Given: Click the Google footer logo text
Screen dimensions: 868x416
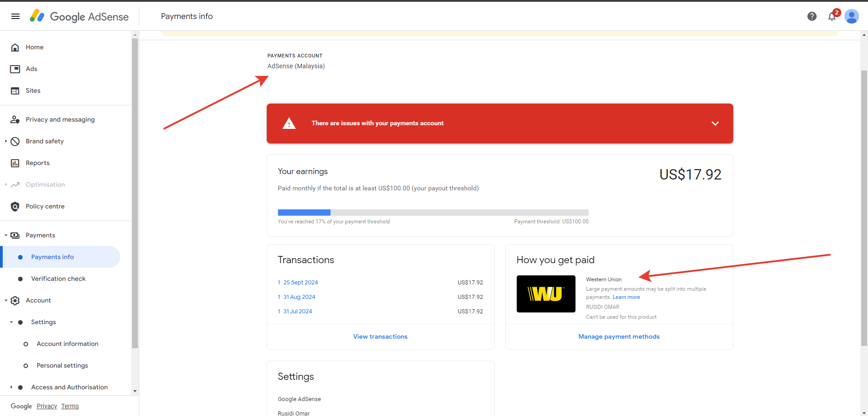Looking at the screenshot, I should coord(21,407).
